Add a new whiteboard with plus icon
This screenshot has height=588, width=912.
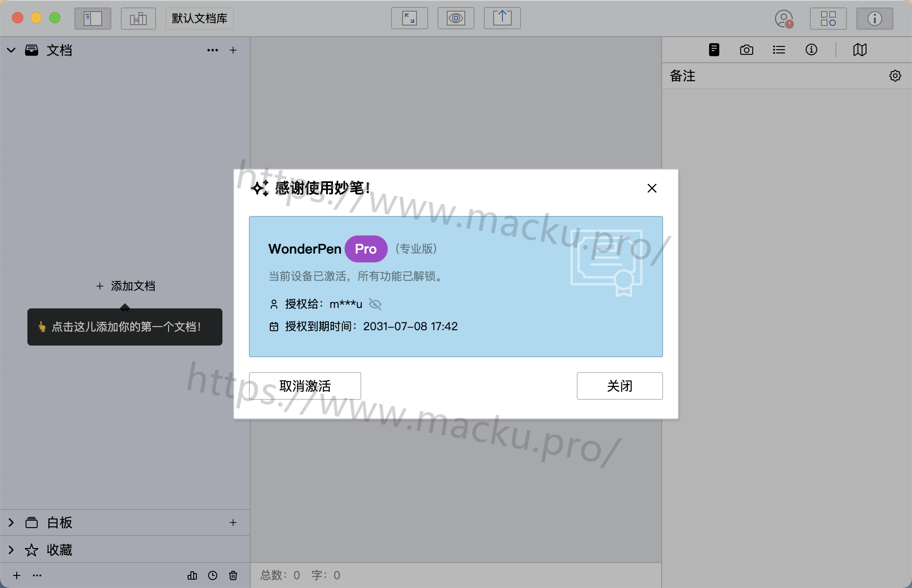point(233,523)
